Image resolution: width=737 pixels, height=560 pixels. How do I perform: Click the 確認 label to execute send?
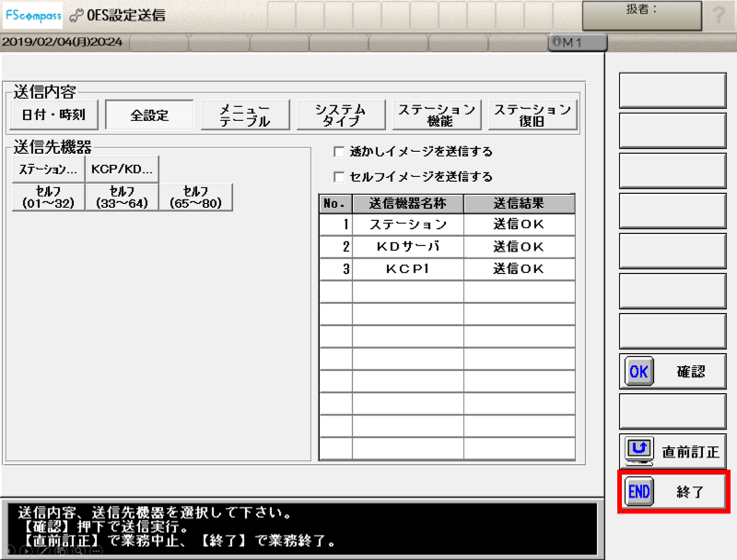pos(691,372)
